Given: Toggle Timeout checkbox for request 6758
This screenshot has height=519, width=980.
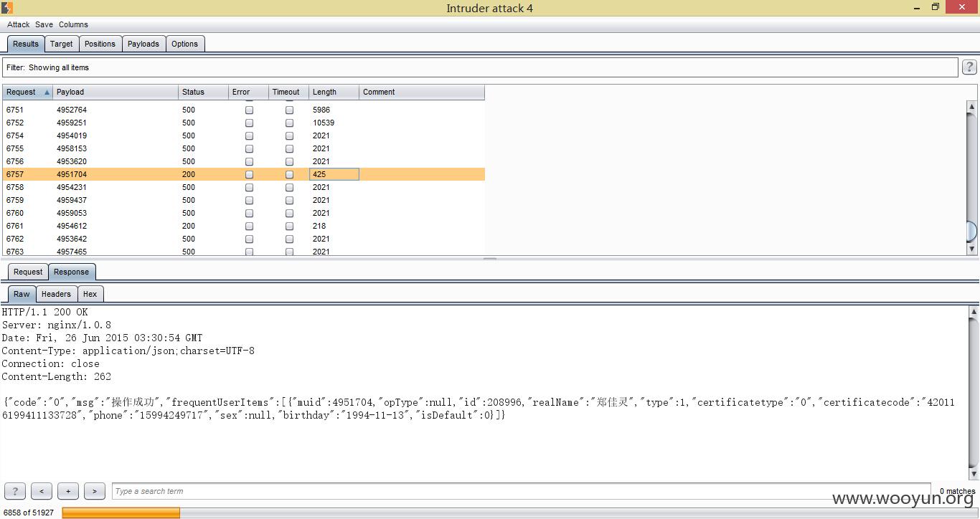Looking at the screenshot, I should click(x=289, y=188).
